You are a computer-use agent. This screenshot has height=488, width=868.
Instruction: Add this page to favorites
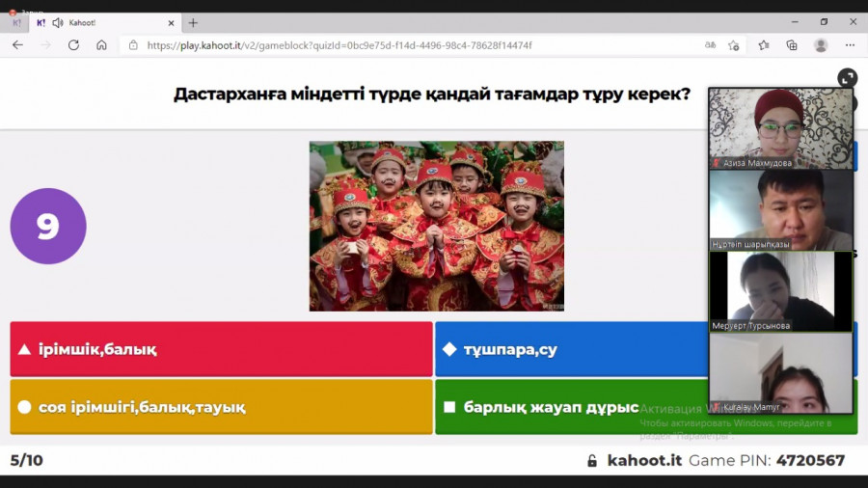pyautogui.click(x=734, y=45)
